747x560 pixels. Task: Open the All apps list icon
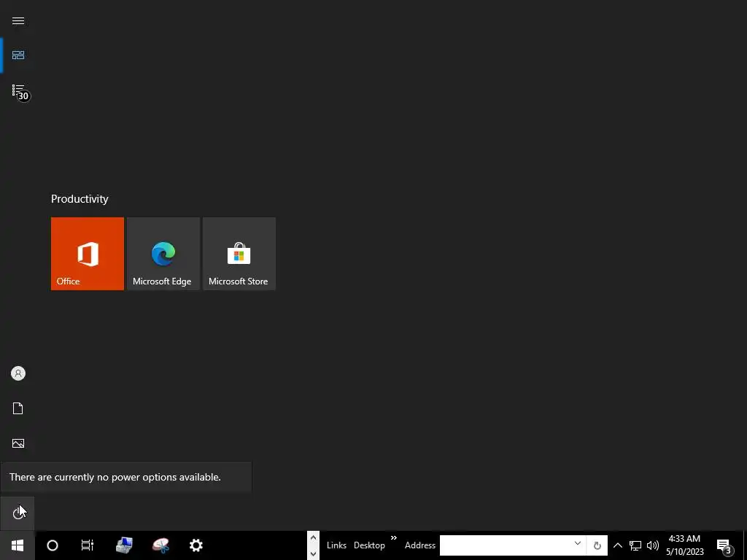pyautogui.click(x=18, y=90)
